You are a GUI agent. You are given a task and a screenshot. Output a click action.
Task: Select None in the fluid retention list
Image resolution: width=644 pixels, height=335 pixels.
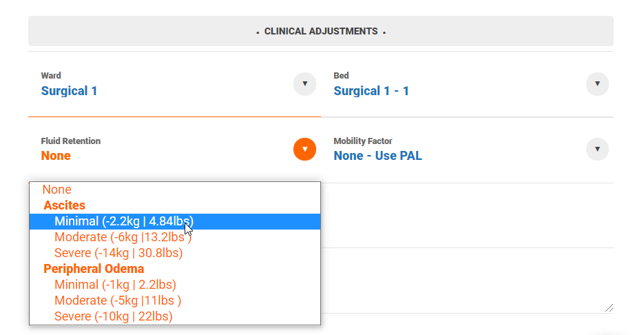pos(56,190)
